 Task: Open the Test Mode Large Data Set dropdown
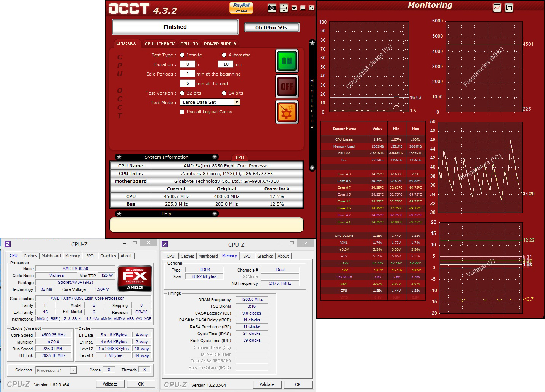pyautogui.click(x=237, y=102)
